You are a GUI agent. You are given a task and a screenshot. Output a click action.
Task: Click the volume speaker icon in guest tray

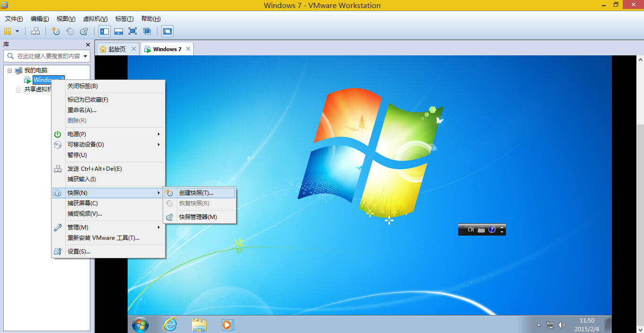click(x=562, y=325)
